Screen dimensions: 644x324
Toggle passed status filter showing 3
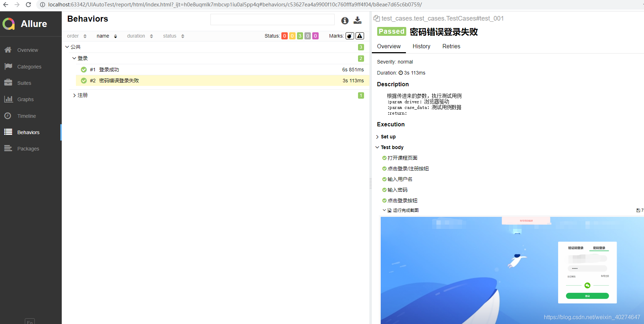300,36
